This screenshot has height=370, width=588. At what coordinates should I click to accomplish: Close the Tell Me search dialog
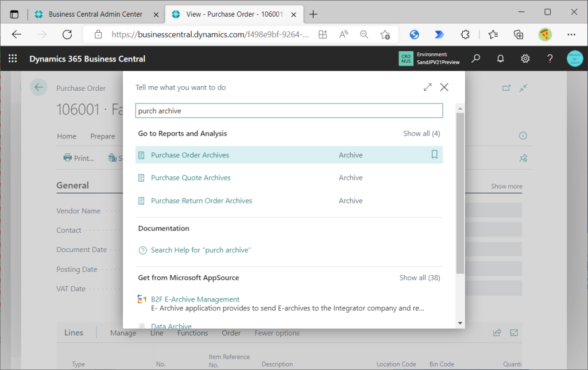click(x=444, y=87)
